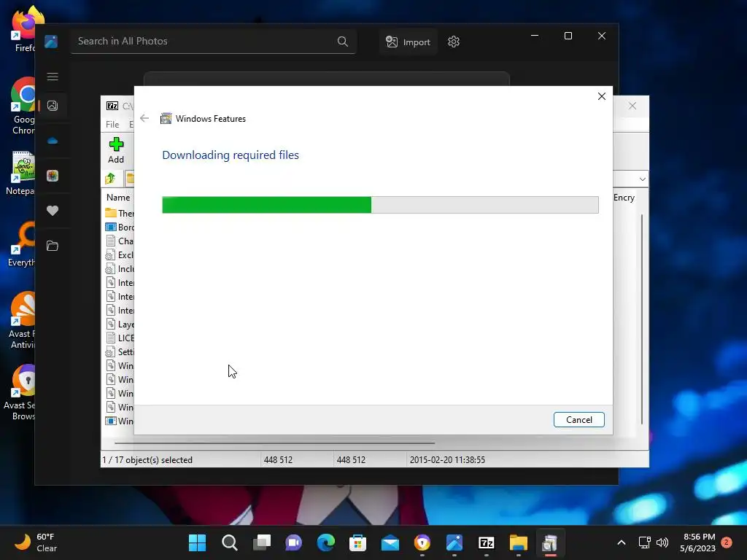Click the 7-Zip horizontal scrollbar
The height and width of the screenshot is (560, 747).
click(274, 443)
